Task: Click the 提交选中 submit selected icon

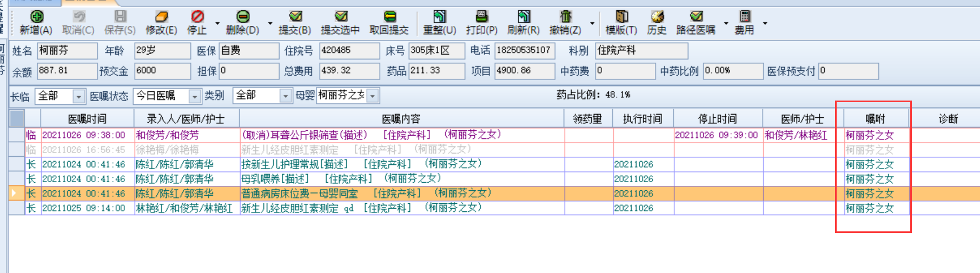Action: click(x=340, y=17)
